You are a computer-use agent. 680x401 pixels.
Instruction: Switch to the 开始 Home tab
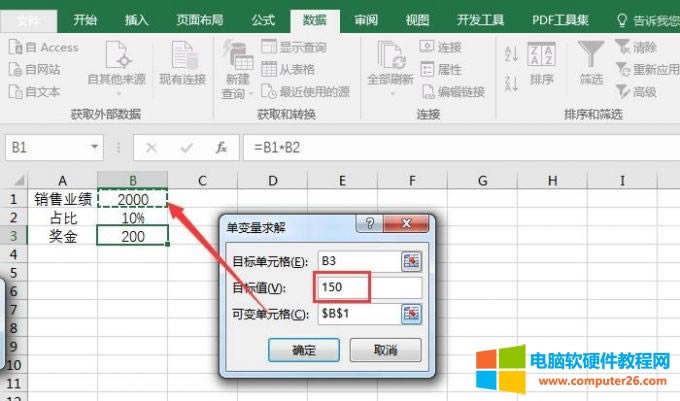[x=85, y=20]
